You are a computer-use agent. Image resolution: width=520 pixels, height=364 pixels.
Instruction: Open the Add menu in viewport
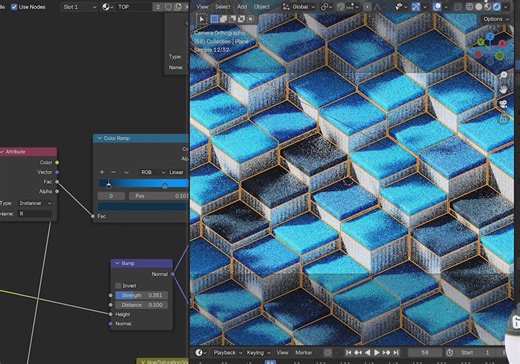242,7
